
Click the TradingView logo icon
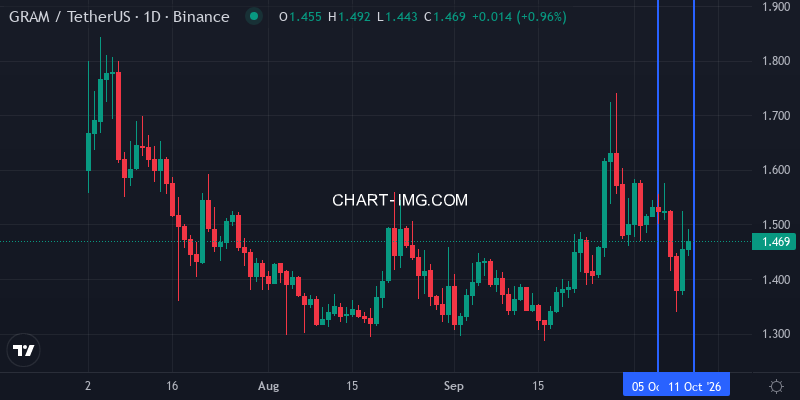pyautogui.click(x=23, y=351)
